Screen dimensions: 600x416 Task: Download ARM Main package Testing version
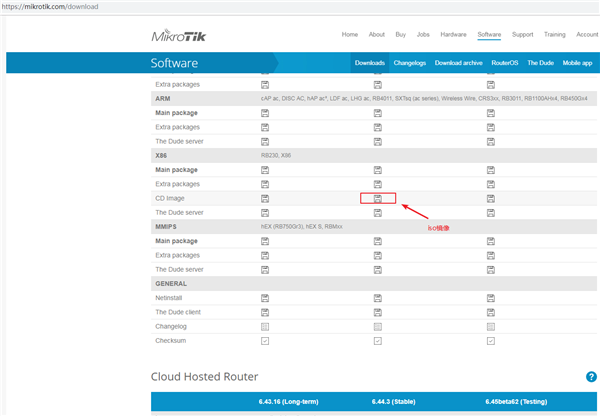[x=491, y=113]
